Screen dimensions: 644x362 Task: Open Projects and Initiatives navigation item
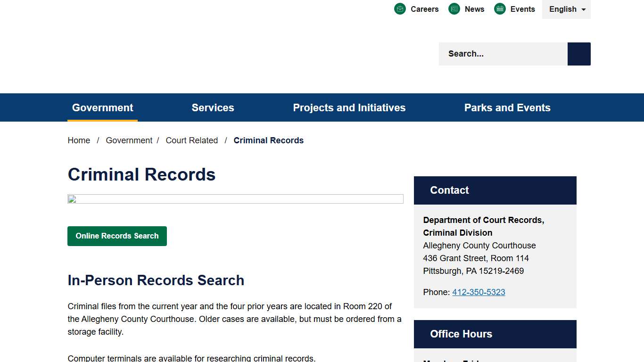coord(349,107)
